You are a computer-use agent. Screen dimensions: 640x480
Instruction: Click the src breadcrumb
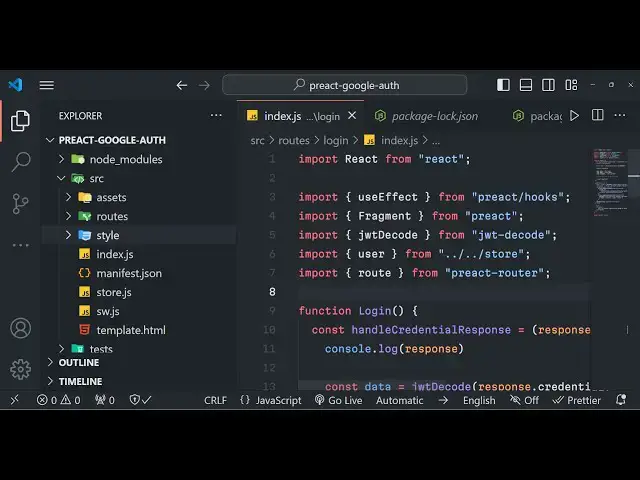[x=257, y=140]
